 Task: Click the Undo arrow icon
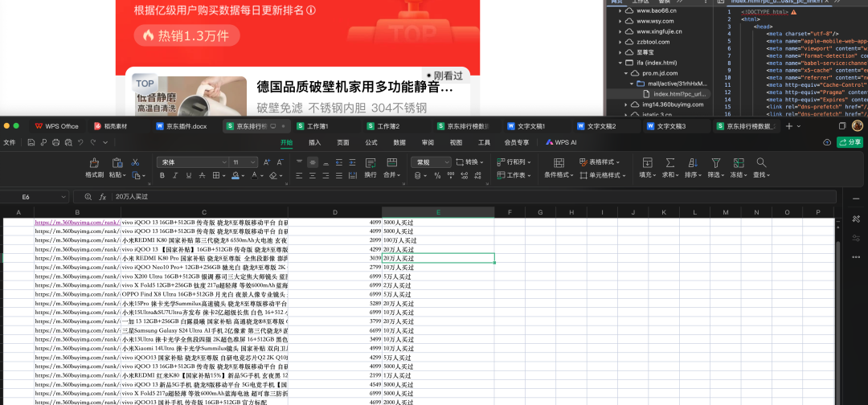(80, 142)
